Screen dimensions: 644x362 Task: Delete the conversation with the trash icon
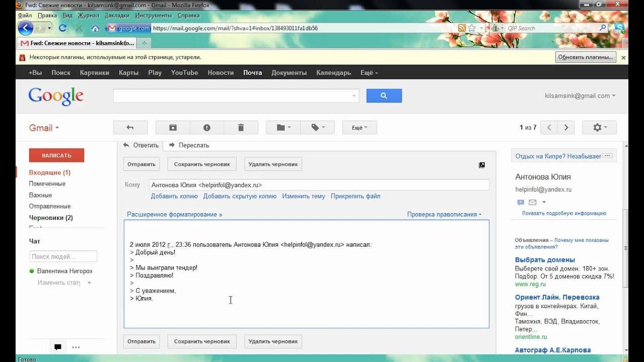point(241,128)
